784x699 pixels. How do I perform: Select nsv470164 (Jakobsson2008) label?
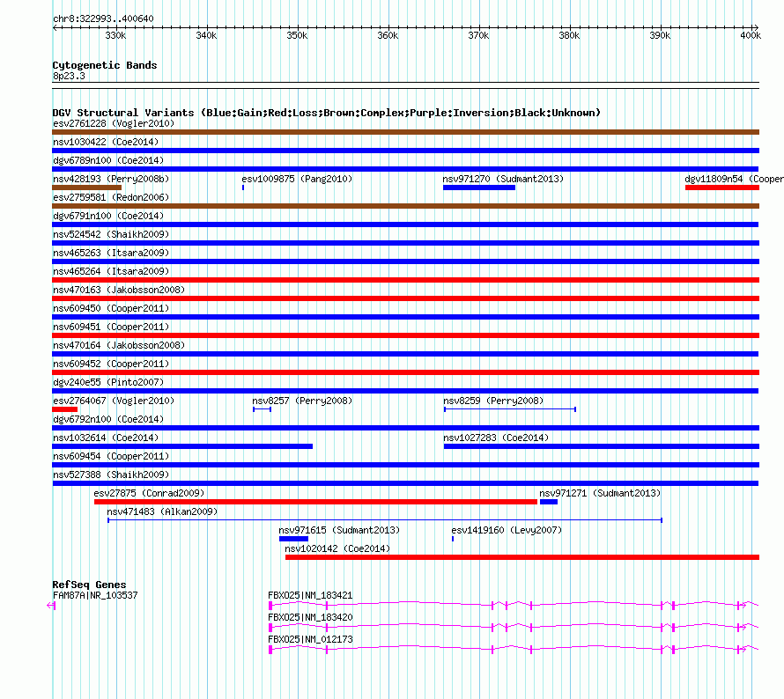point(119,345)
